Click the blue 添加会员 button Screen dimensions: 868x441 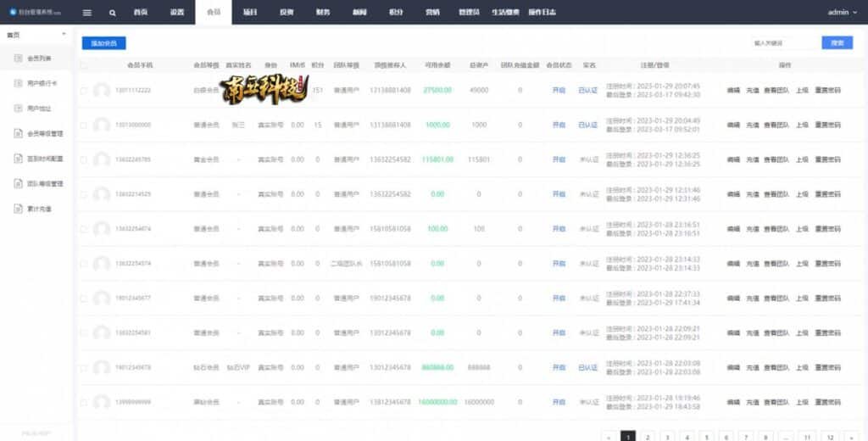(x=103, y=42)
